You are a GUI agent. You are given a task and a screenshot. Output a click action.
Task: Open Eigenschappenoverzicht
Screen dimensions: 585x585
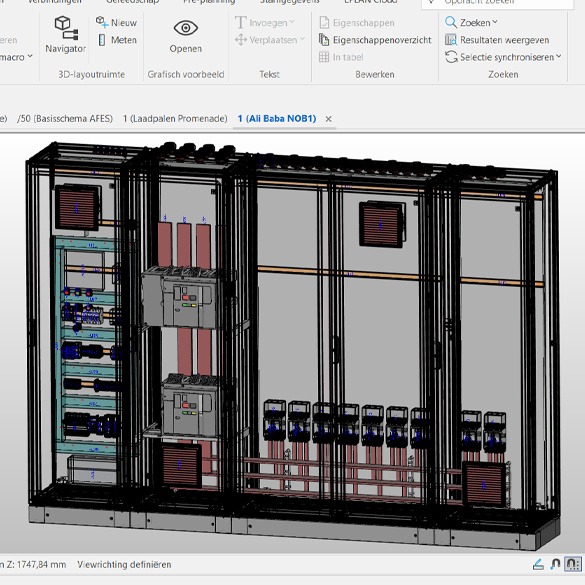click(x=375, y=40)
